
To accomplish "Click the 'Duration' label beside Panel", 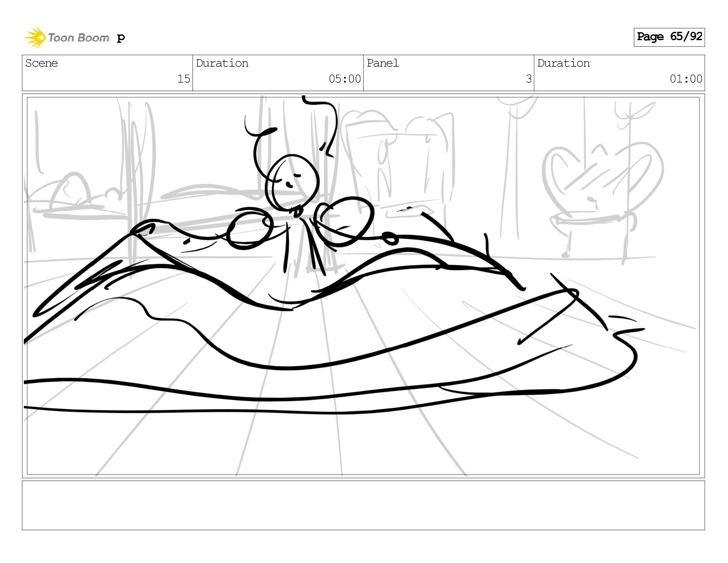I will (563, 63).
